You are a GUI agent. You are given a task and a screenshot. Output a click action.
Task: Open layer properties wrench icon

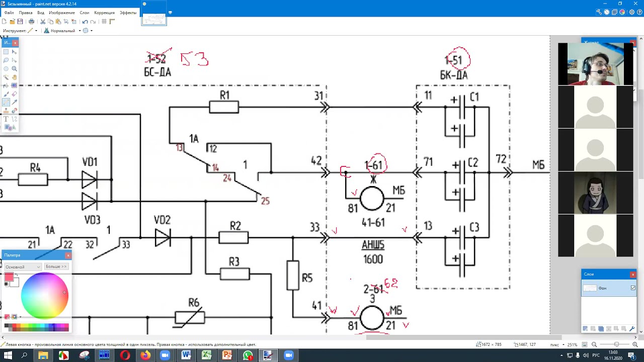click(x=632, y=329)
